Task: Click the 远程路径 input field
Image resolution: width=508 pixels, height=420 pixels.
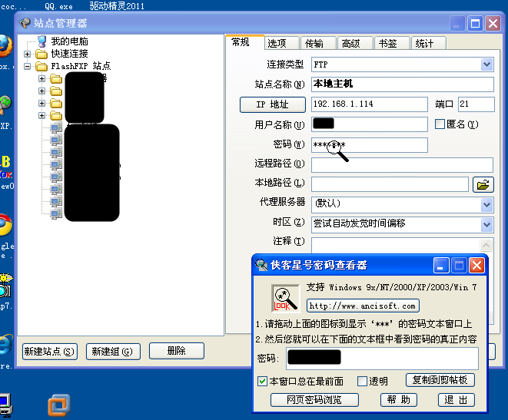Action: [403, 165]
